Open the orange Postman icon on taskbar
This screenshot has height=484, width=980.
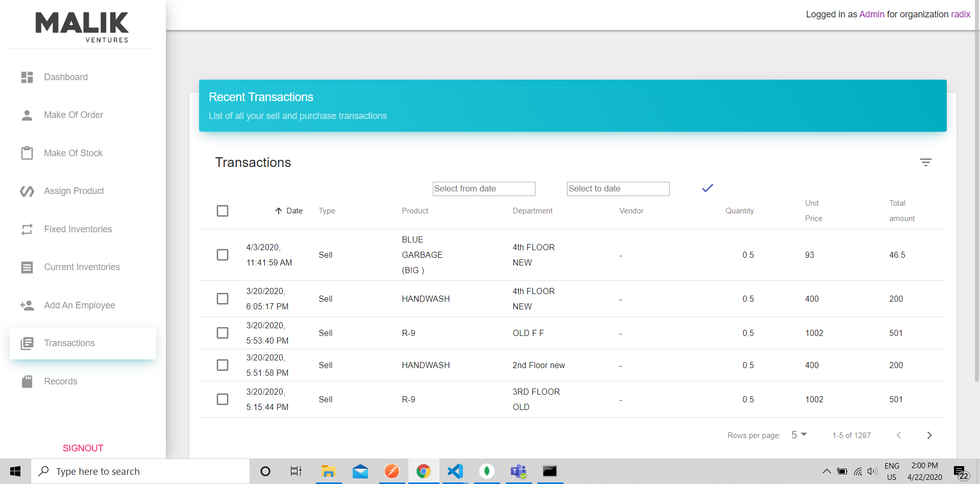tap(392, 471)
